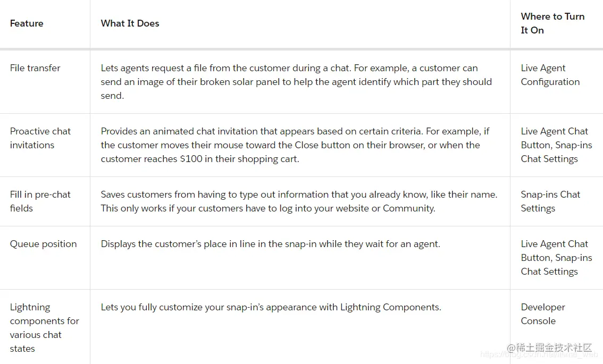Select Lightning components for various chat states

click(44, 327)
